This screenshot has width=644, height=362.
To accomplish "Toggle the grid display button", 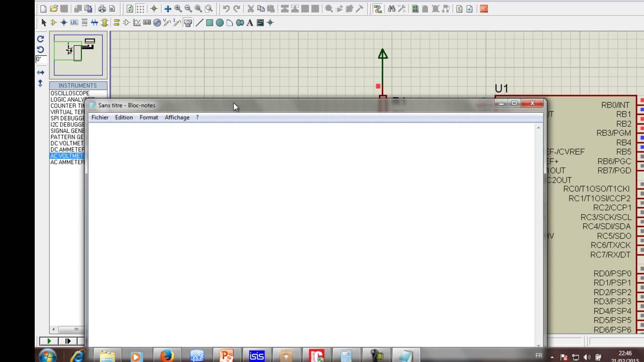I will [140, 9].
